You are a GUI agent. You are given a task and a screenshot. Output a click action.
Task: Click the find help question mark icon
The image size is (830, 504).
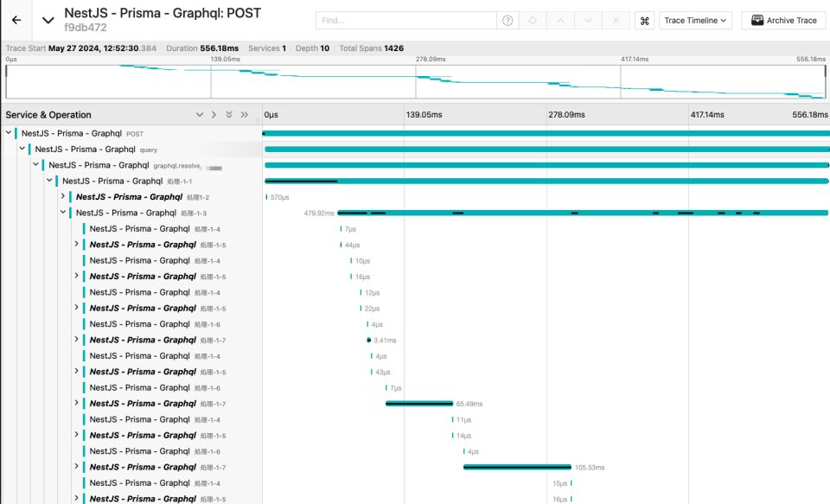[x=508, y=20]
